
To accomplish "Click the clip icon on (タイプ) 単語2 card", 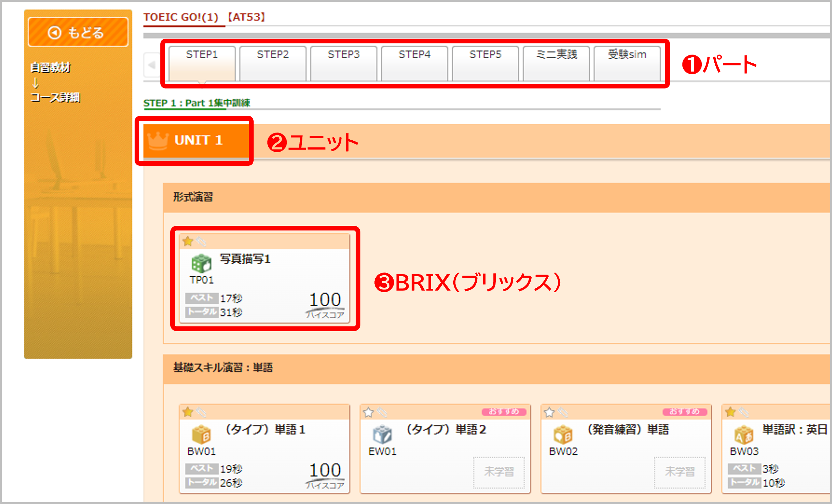I will click(382, 412).
